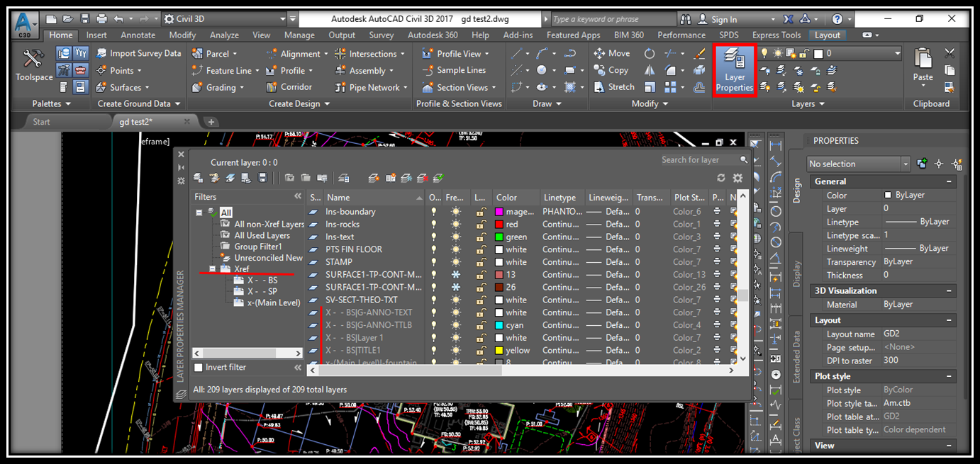Switch to the Layout ribbon tab
The width and height of the screenshot is (980, 464).
pyautogui.click(x=828, y=35)
